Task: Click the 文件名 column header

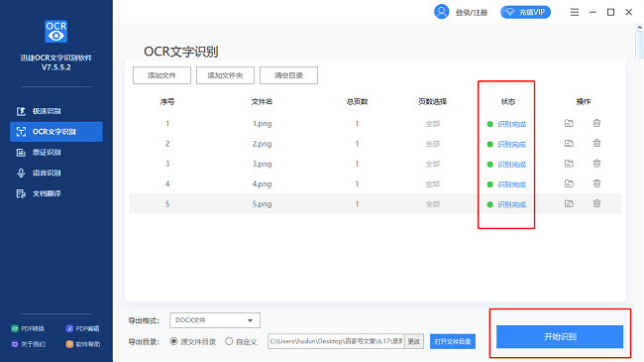Action: (262, 101)
